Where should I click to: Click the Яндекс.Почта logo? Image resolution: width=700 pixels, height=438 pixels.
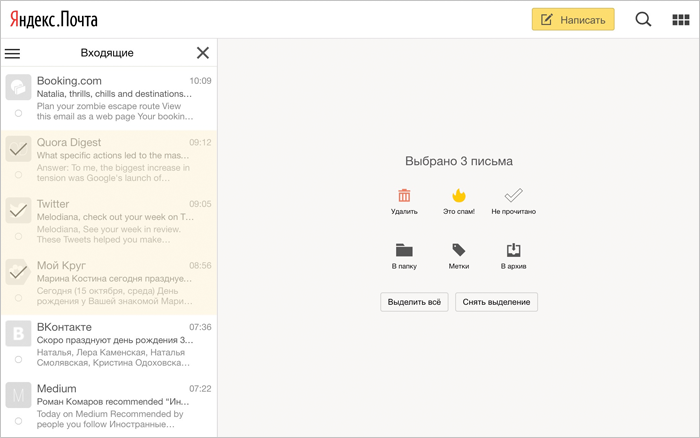[54, 20]
